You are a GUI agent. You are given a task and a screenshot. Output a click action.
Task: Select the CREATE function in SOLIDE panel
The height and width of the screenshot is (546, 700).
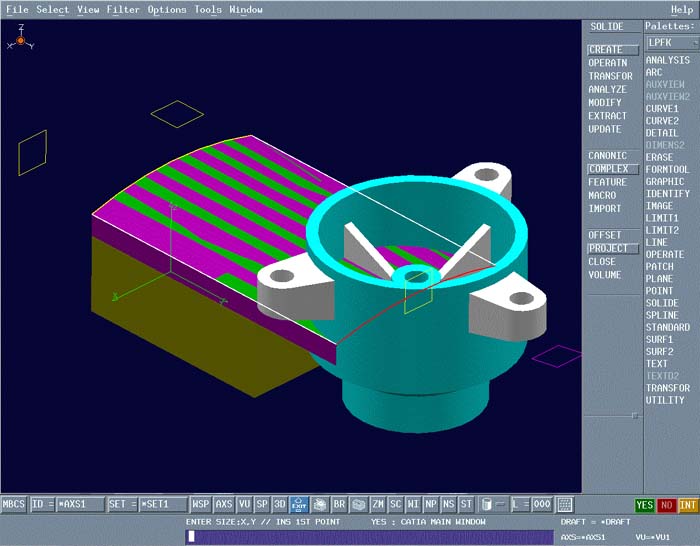tap(606, 50)
